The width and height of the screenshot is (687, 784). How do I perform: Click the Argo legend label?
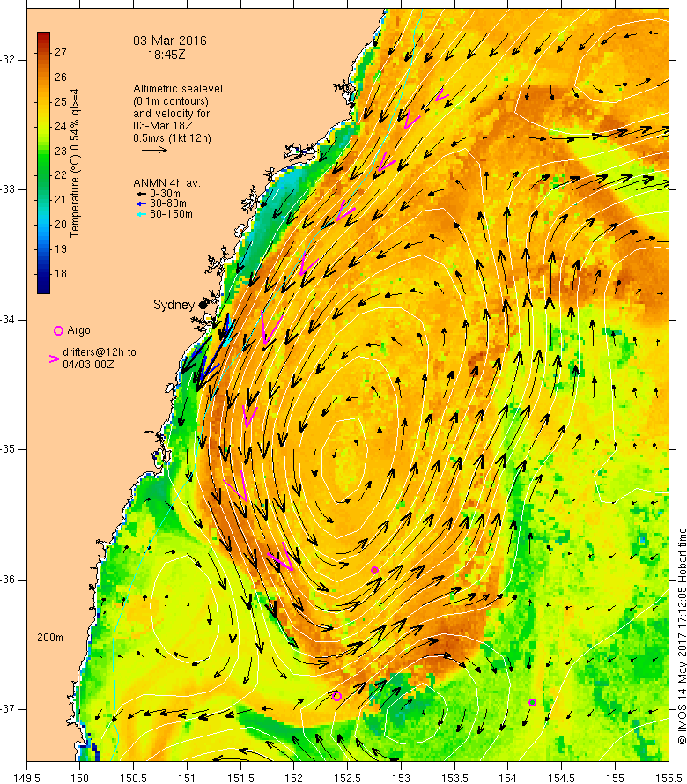point(78,330)
